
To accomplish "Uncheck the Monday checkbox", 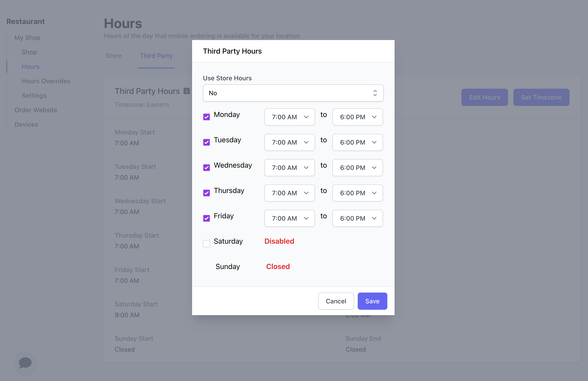I will (x=206, y=117).
